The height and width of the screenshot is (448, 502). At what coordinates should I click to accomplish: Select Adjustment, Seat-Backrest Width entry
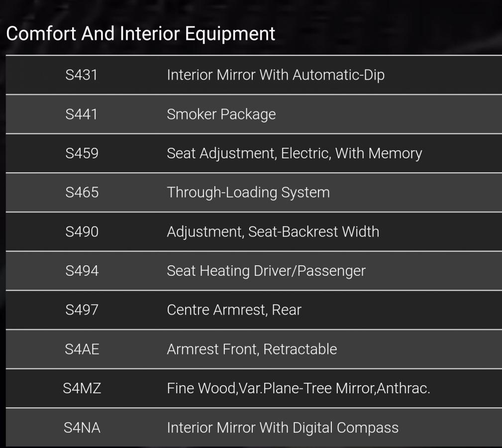click(273, 231)
